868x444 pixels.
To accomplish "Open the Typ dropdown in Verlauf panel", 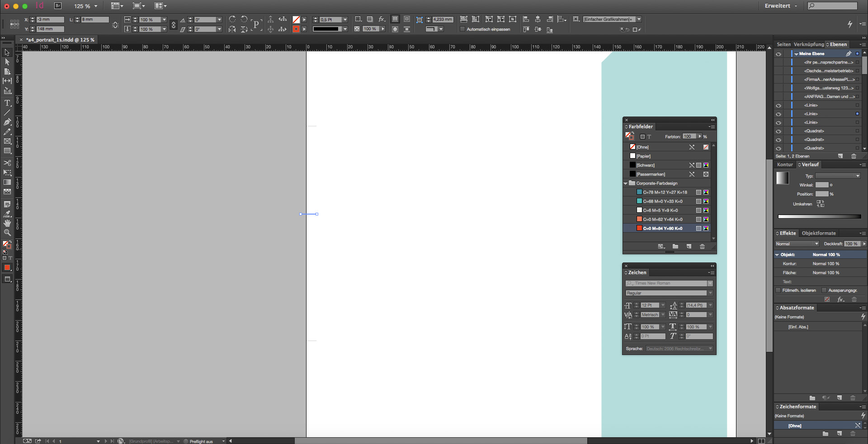I will (838, 176).
